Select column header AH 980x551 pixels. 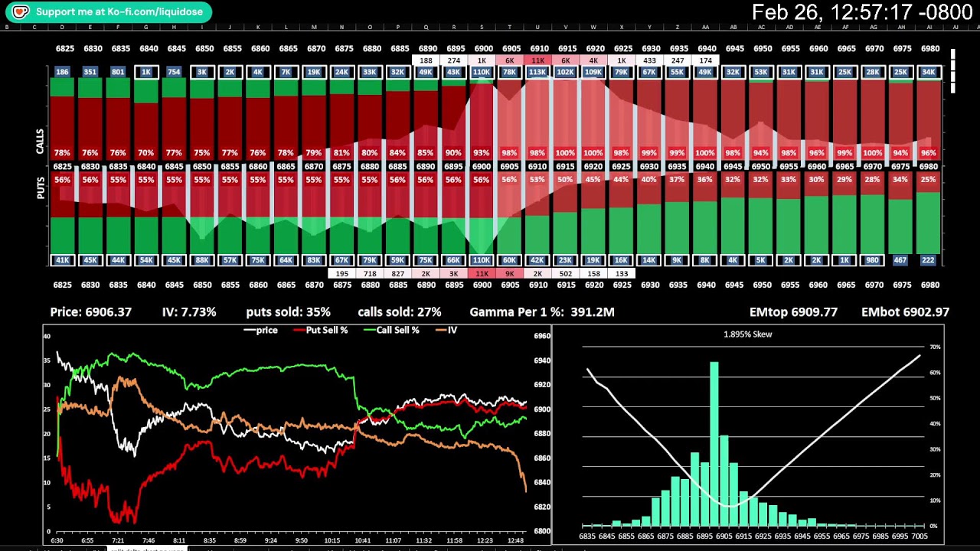tap(900, 28)
